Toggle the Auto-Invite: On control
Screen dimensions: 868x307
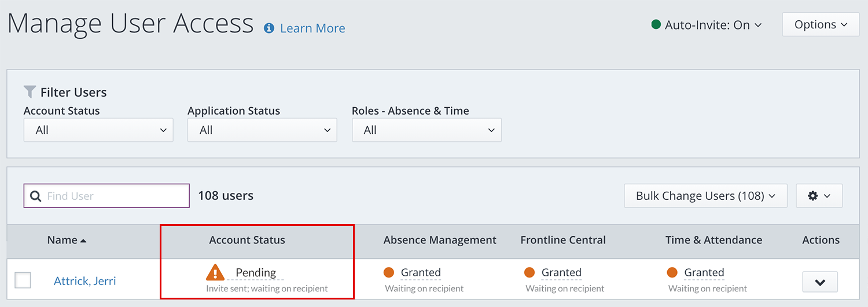(707, 25)
